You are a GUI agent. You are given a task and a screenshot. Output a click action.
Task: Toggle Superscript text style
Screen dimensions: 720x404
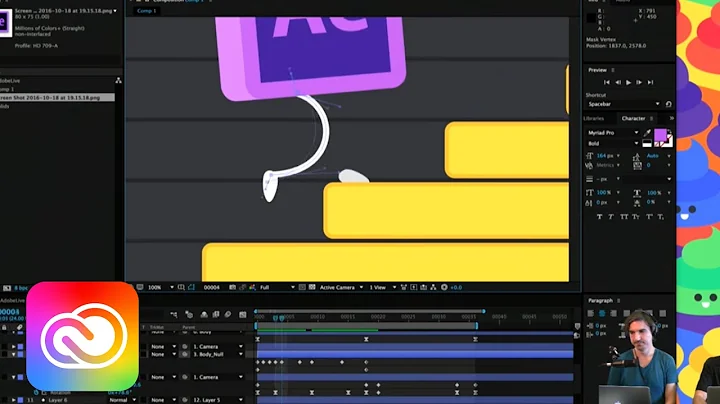tap(649, 217)
